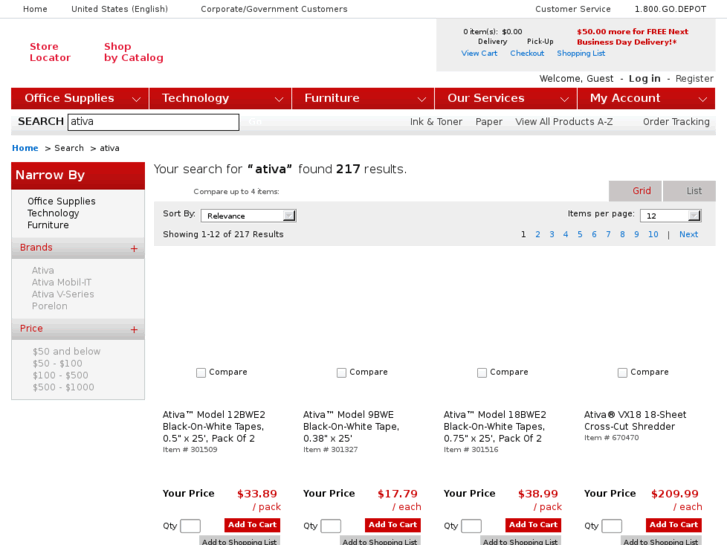Expand the Furniture navigation menu
The image size is (727, 545).
coord(363,98)
